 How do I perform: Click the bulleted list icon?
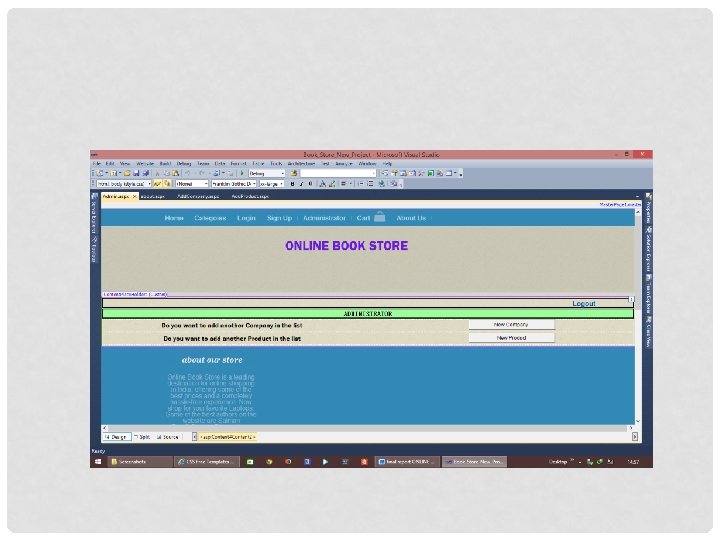(x=370, y=184)
